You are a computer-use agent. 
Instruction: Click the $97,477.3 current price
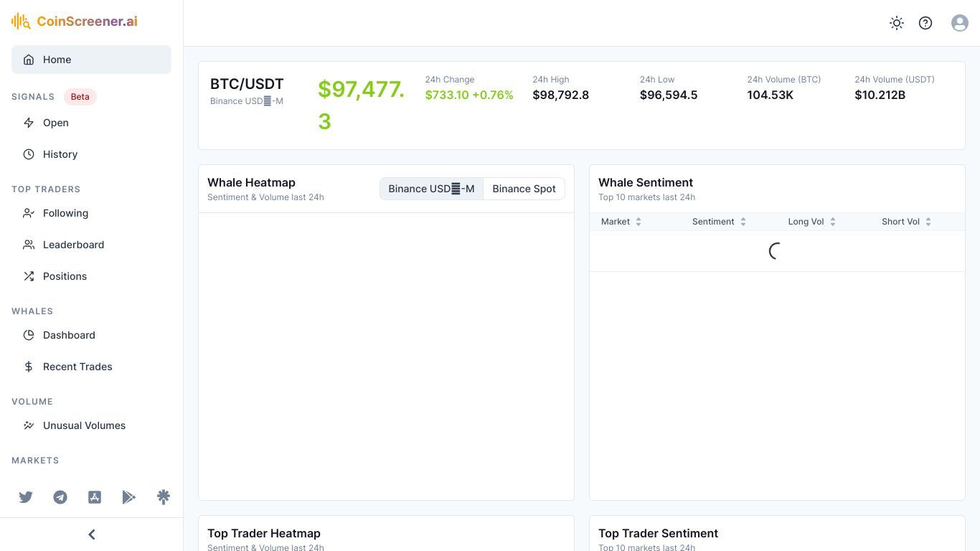(x=362, y=105)
